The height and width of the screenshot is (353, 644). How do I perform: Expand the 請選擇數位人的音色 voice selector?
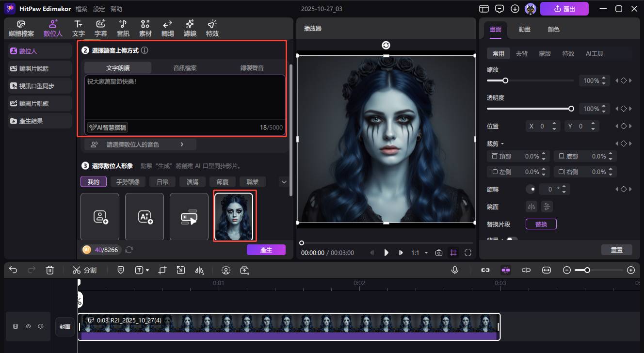(x=140, y=144)
